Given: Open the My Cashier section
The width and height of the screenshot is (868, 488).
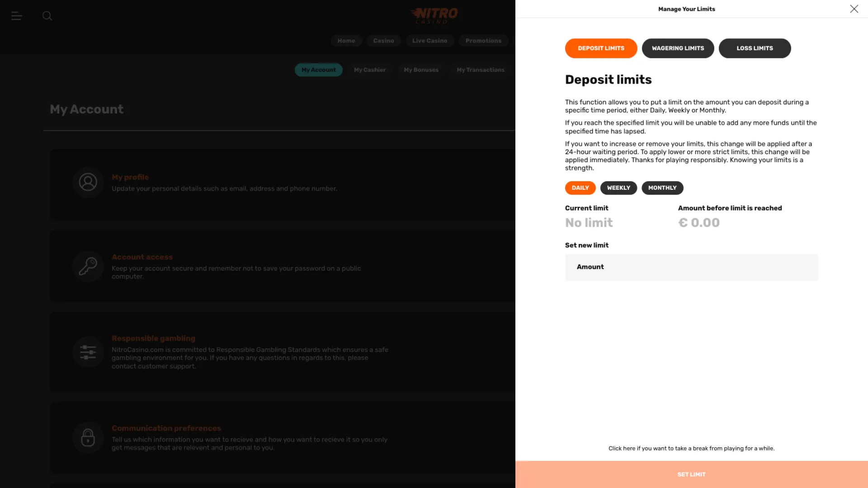Looking at the screenshot, I should pyautogui.click(x=370, y=70).
